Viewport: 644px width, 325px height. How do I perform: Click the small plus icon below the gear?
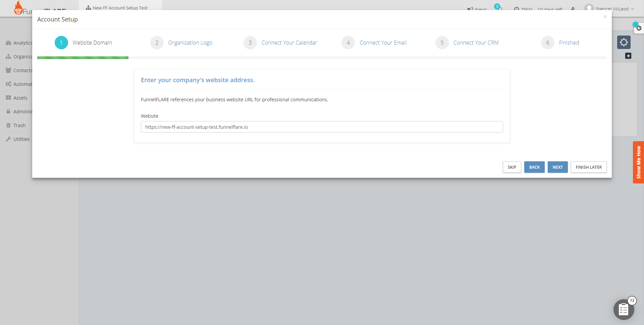[x=628, y=56]
